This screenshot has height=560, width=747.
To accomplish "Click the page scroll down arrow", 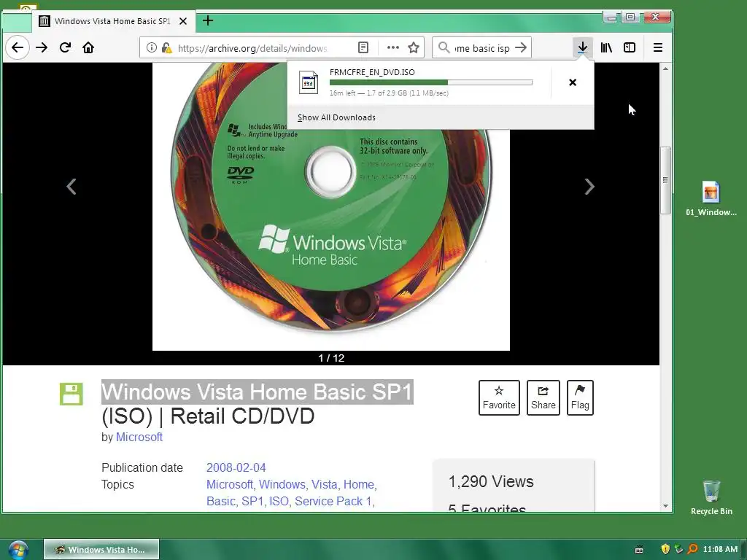I will pos(665,506).
